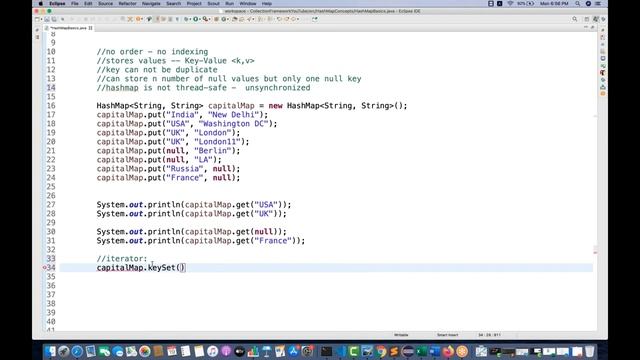Viewport: 640px width, 360px height.
Task: Click the "Washington DC" string literal
Action: 233,124
